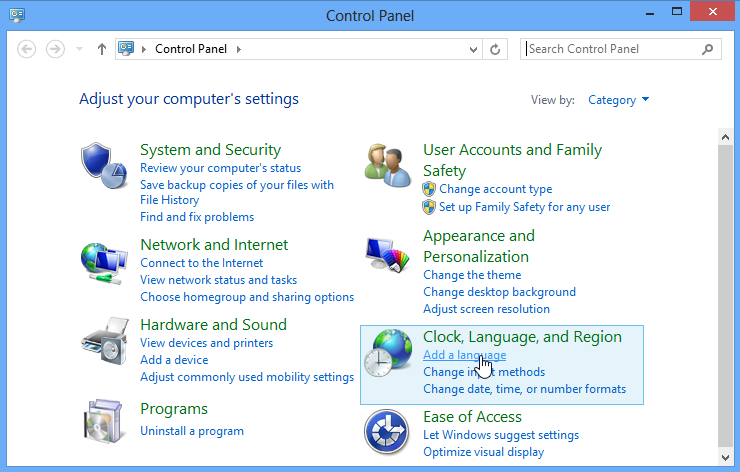Image resolution: width=740 pixels, height=472 pixels.
Task: Open System and Security heading
Action: pos(210,150)
